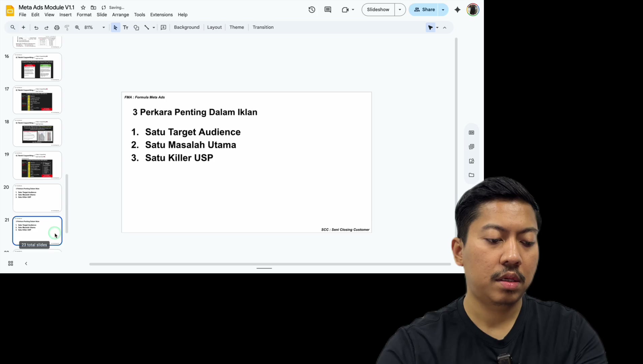The image size is (643, 364).
Task: Redo the last action
Action: coord(47,27)
